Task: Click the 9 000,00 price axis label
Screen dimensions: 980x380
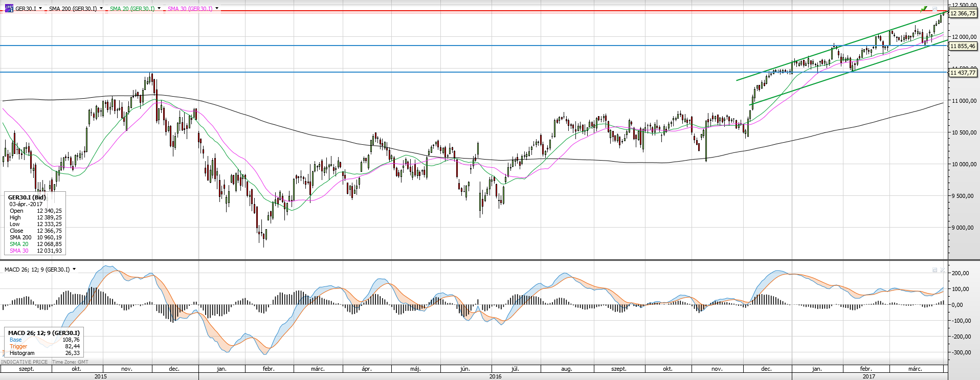Action: (964, 228)
